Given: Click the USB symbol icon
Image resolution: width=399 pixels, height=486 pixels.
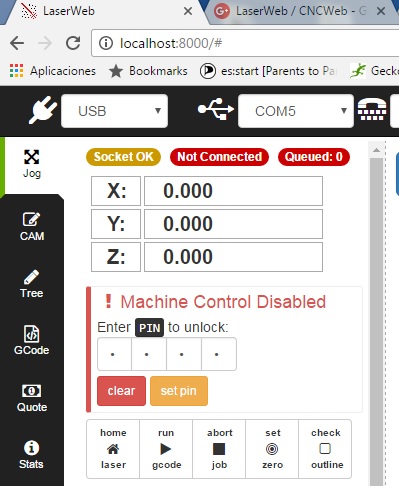Looking at the screenshot, I should [216, 109].
